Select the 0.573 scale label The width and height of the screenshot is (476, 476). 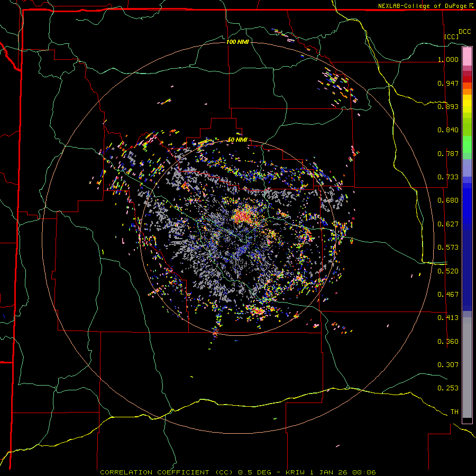coord(448,248)
